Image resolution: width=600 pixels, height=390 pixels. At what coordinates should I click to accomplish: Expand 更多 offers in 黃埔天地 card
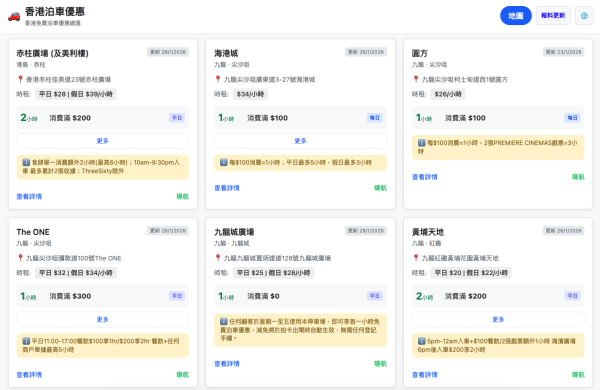point(498,320)
